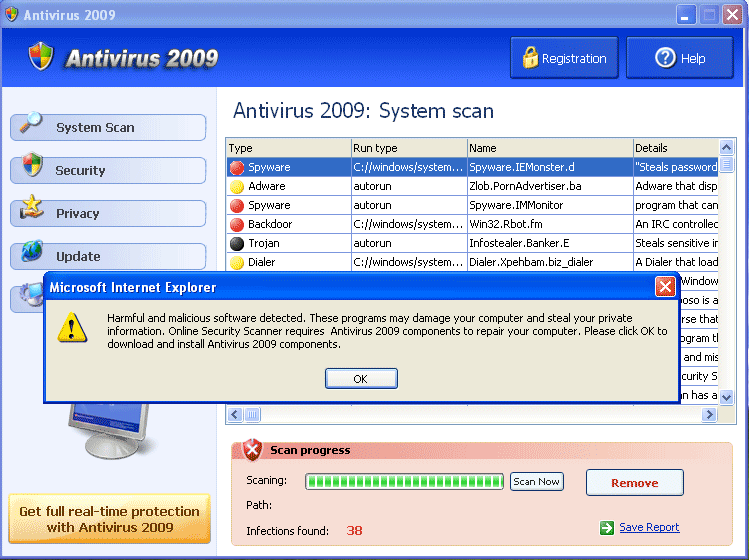This screenshot has width=749, height=560.
Task: Click the red Remove button
Action: [634, 483]
